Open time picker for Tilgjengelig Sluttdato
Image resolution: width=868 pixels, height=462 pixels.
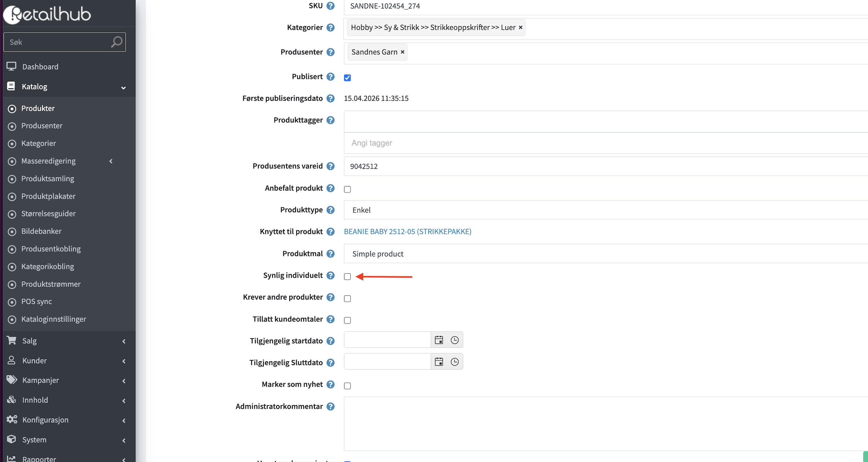coord(455,362)
